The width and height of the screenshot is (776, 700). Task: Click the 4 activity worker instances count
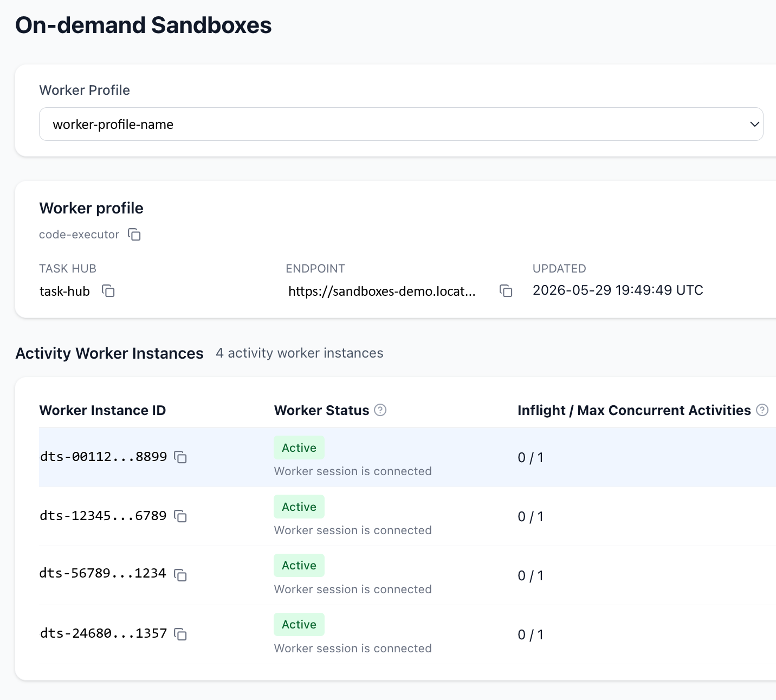click(x=300, y=353)
